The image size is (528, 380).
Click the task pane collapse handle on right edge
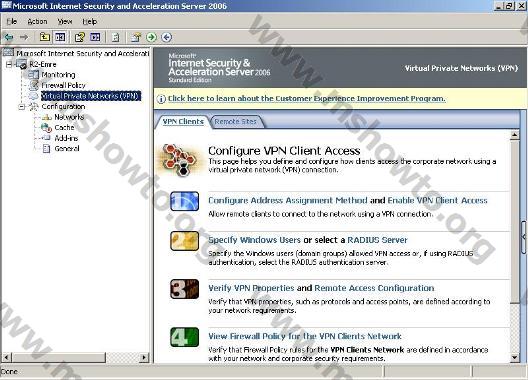[x=524, y=236]
